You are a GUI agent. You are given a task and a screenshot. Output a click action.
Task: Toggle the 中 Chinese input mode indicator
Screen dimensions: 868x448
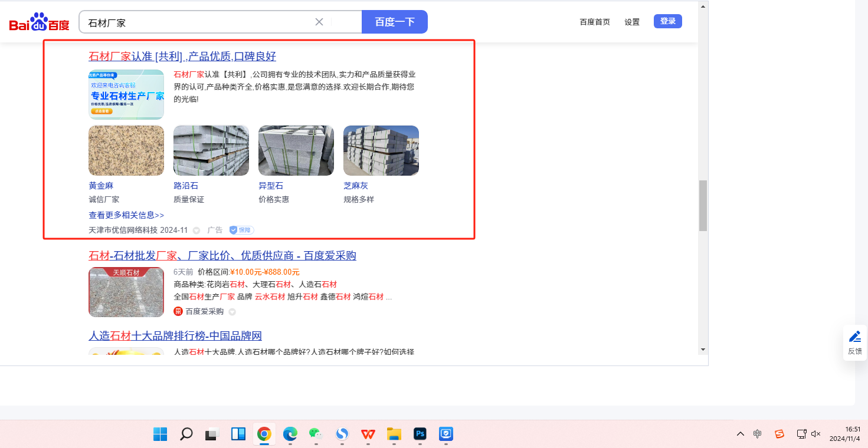pyautogui.click(x=758, y=434)
